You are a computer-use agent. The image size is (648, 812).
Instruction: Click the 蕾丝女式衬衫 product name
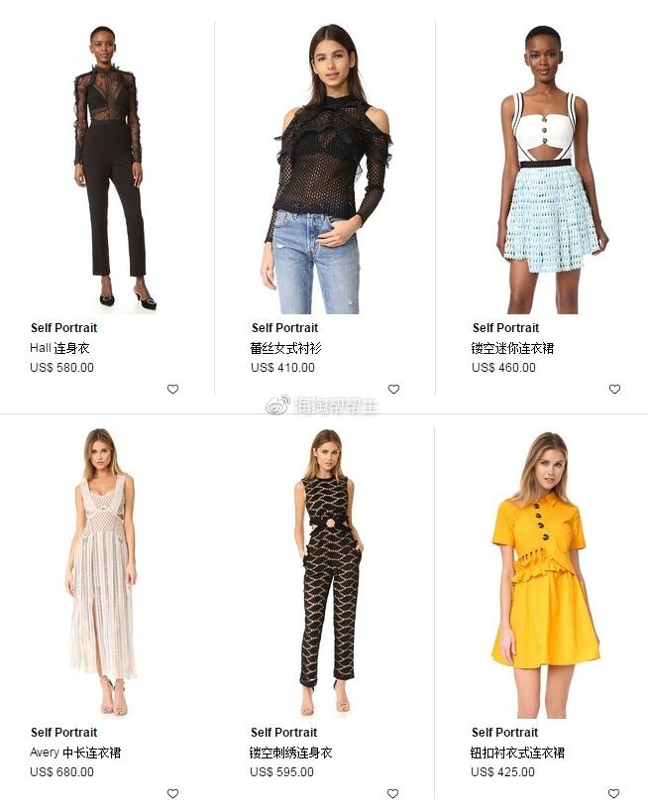click(x=285, y=348)
